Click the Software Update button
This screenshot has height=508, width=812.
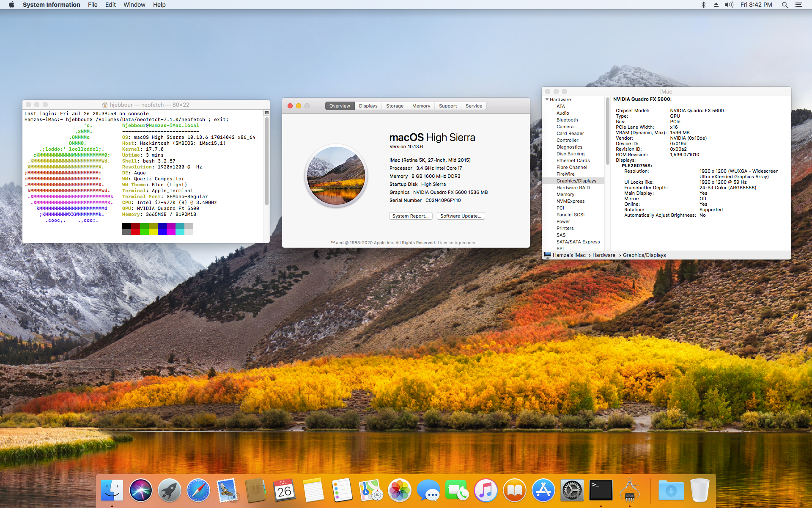coord(461,216)
